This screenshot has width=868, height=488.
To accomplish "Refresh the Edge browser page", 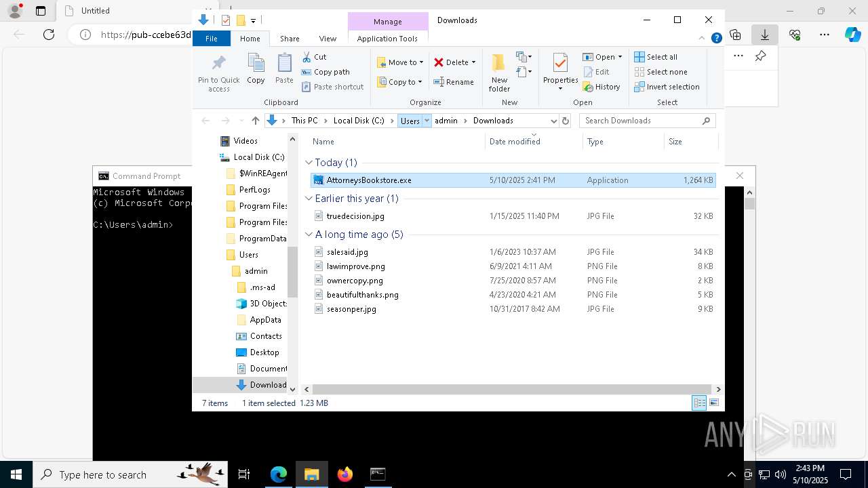I will pos(49,35).
